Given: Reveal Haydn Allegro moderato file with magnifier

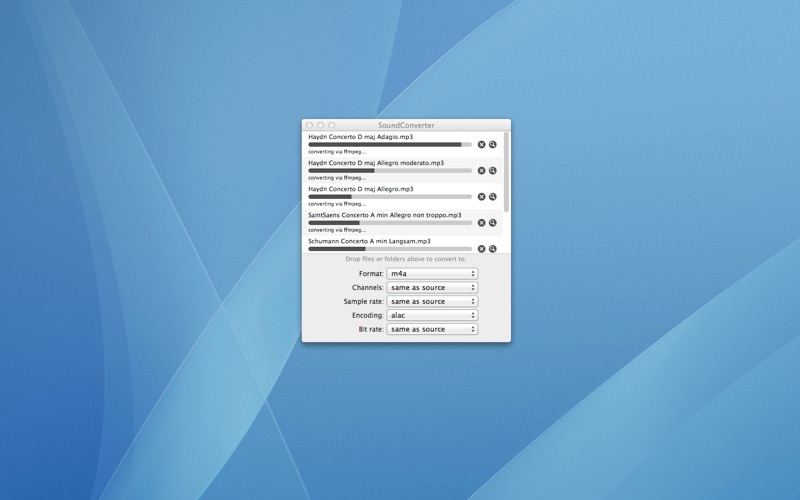Looking at the screenshot, I should click(493, 171).
